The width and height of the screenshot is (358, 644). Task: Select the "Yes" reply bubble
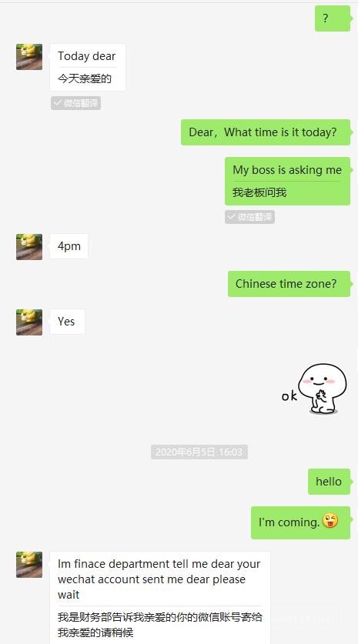pos(68,322)
